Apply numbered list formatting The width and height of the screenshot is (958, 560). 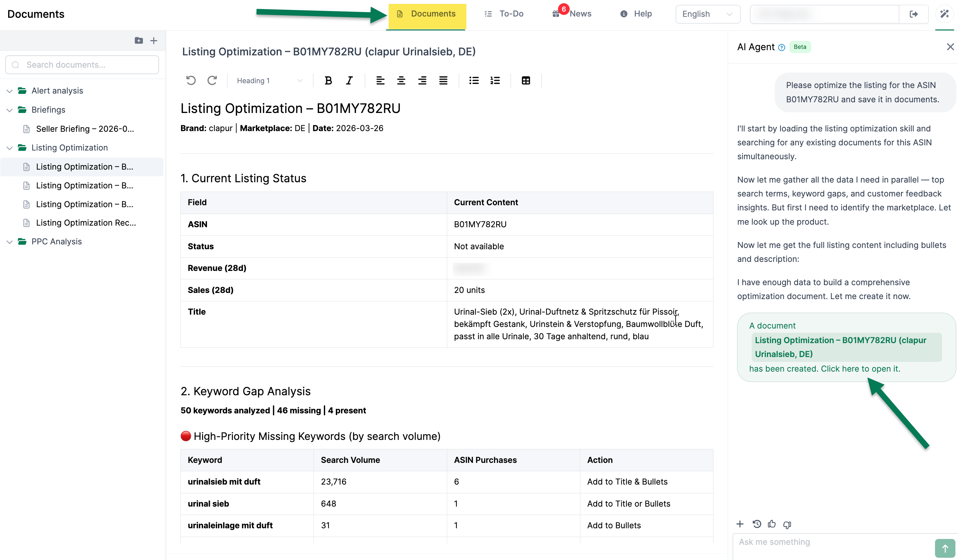[495, 81]
